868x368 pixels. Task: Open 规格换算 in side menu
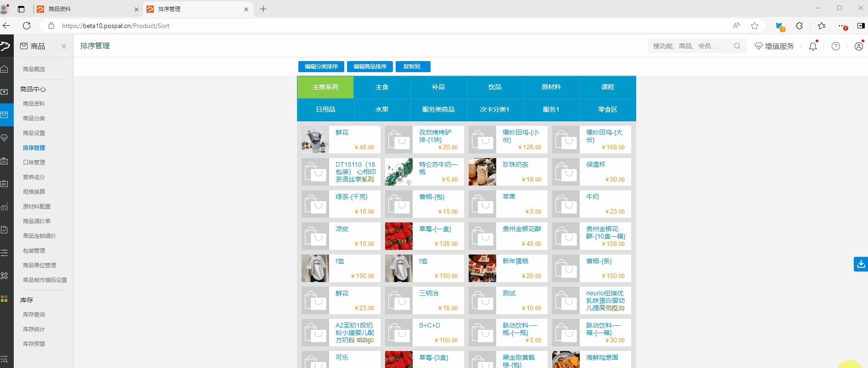coord(34,192)
